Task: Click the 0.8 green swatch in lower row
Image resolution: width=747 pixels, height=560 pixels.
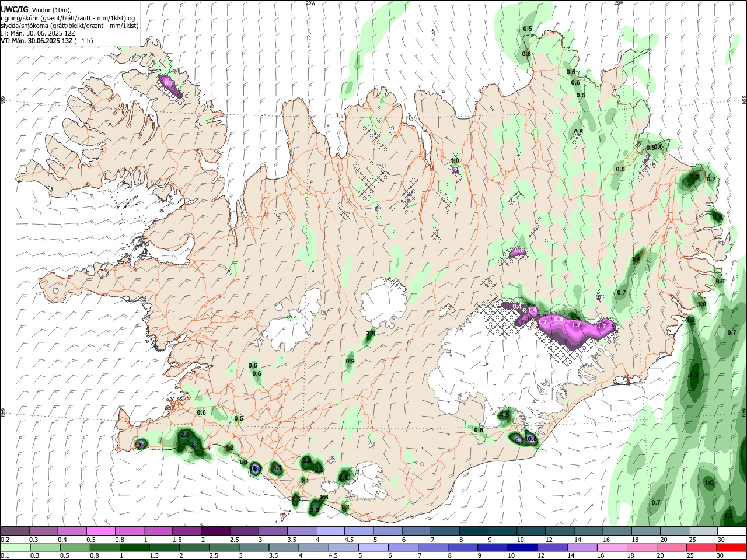Action: pos(104,547)
